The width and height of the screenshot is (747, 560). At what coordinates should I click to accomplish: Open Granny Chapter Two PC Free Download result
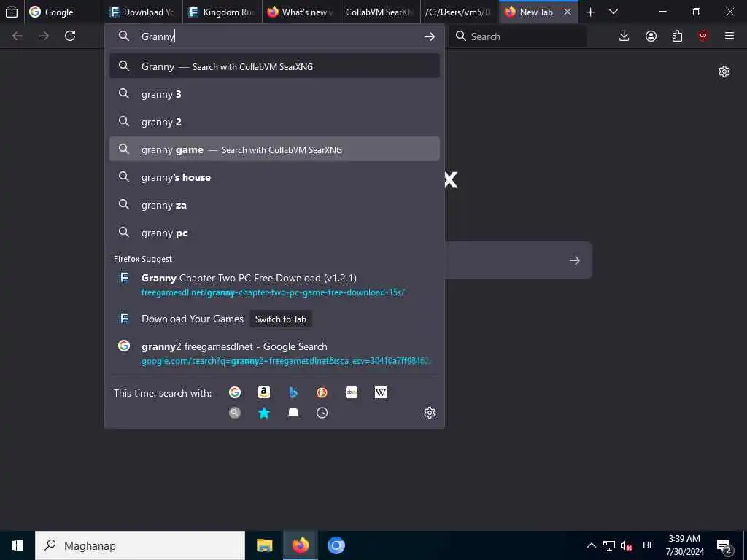[x=274, y=284]
